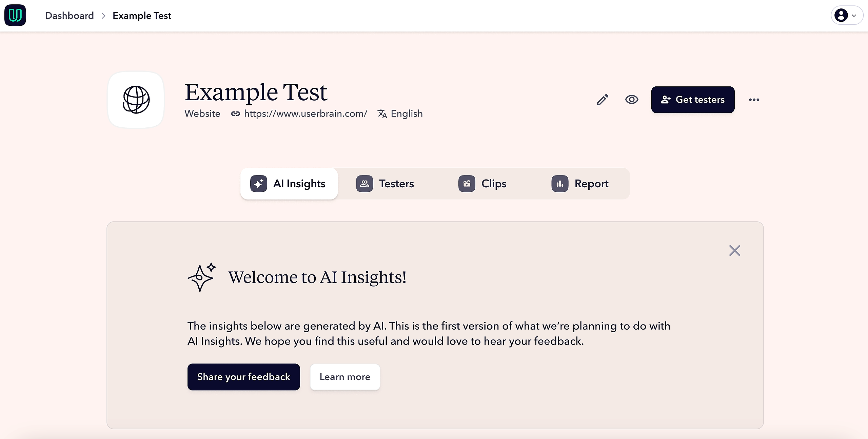Click the Example Test breadcrumb item
Image resolution: width=868 pixels, height=439 pixels.
pyautogui.click(x=142, y=16)
